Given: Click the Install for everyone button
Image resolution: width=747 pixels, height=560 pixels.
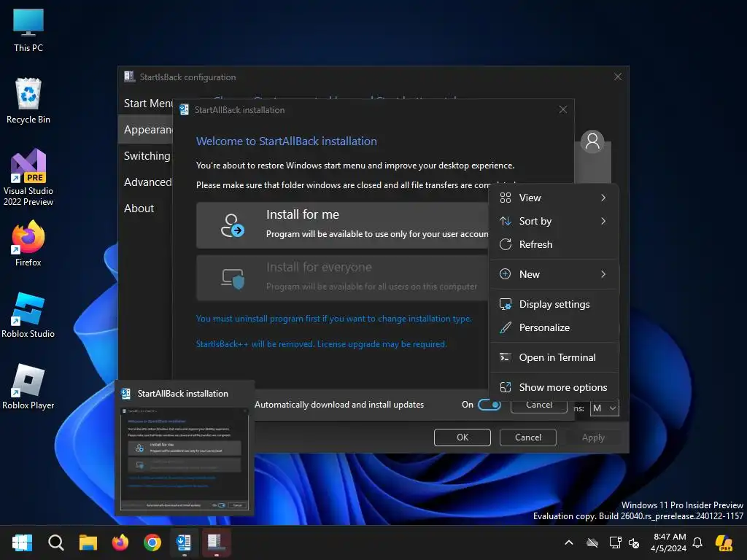Looking at the screenshot, I should 342,278.
